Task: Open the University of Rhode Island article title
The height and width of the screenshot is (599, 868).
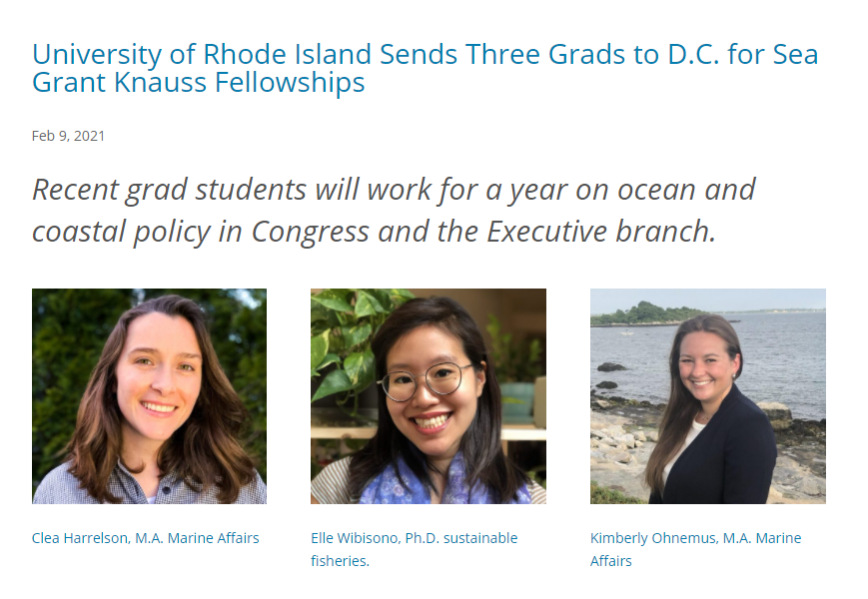Action: (x=425, y=54)
